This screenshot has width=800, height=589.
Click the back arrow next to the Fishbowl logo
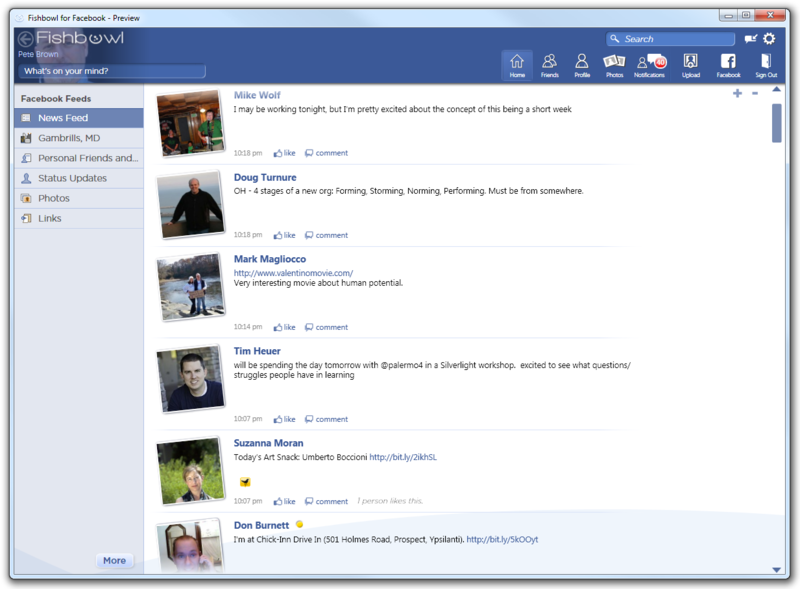pos(26,39)
